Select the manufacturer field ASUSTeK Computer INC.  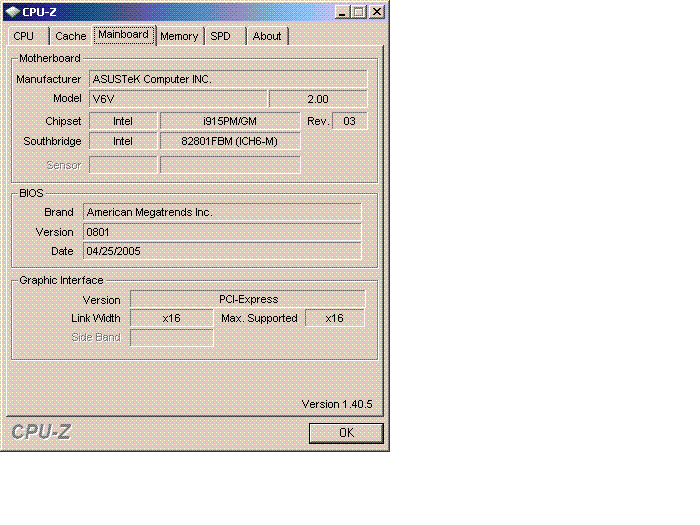(x=228, y=79)
